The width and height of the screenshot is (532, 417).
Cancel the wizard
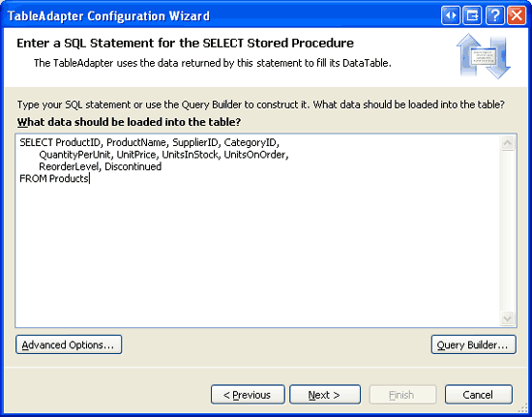479,395
